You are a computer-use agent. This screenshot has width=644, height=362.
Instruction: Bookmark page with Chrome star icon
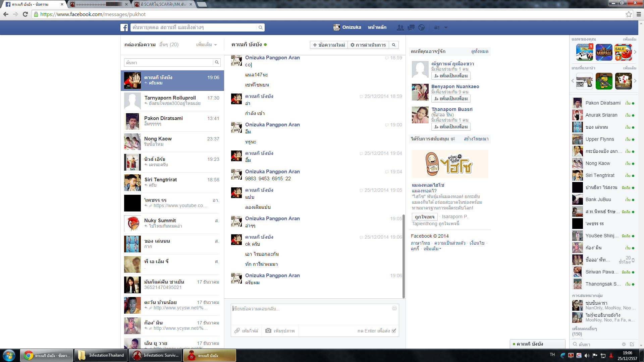coord(629,14)
